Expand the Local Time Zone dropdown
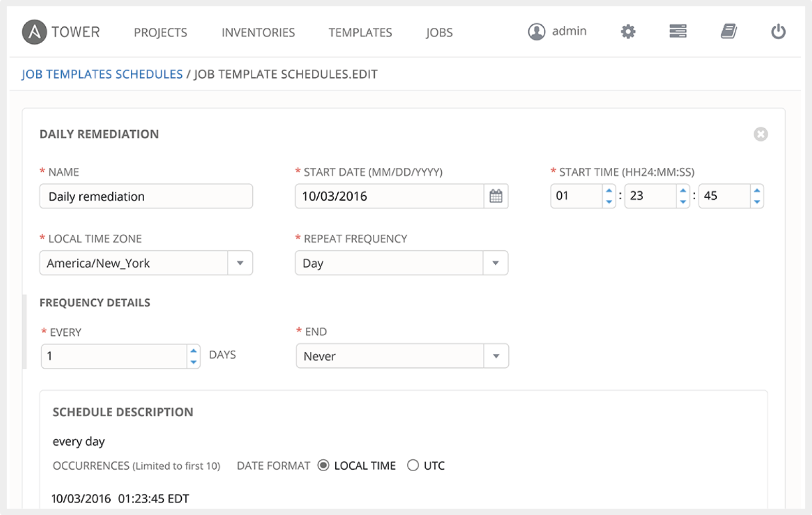Image resolution: width=812 pixels, height=515 pixels. [x=240, y=263]
